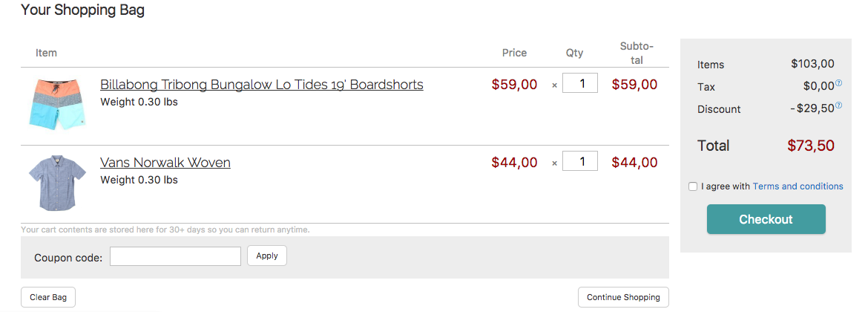Click the Item column header
The height and width of the screenshot is (312, 868).
[46, 53]
